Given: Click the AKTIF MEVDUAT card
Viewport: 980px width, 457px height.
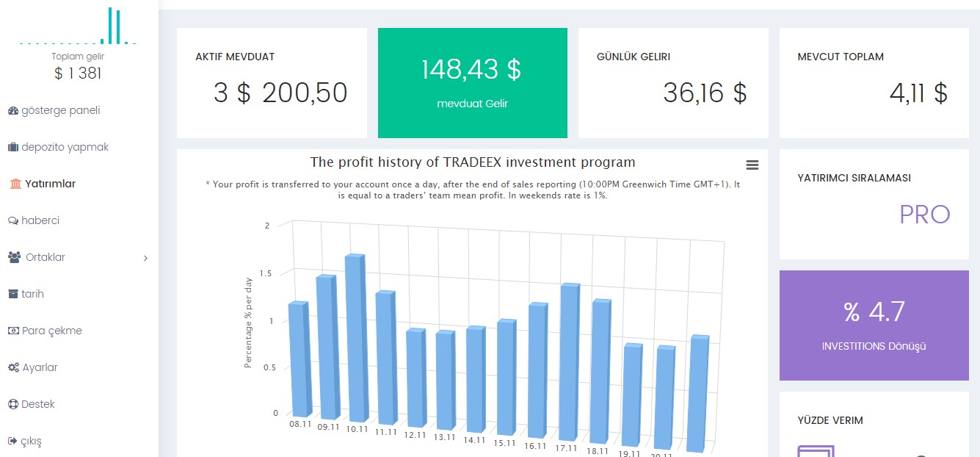Looking at the screenshot, I should tap(272, 83).
